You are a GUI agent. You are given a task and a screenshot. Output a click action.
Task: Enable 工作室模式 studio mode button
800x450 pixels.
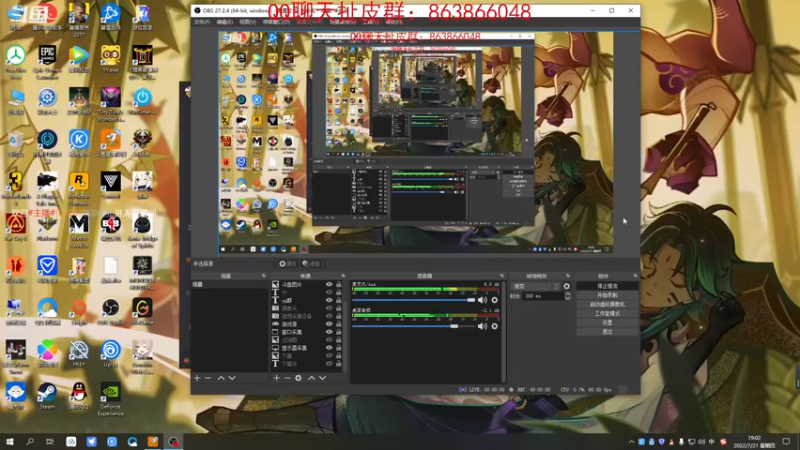tap(607, 314)
